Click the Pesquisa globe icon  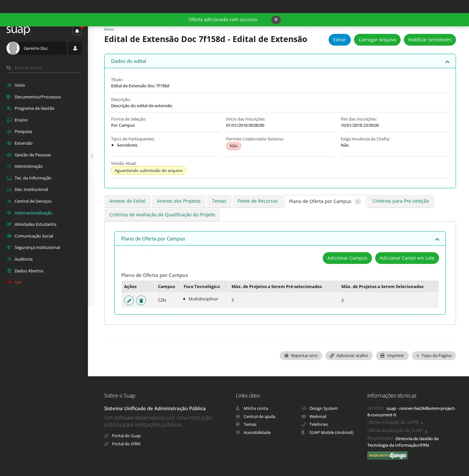coord(9,132)
